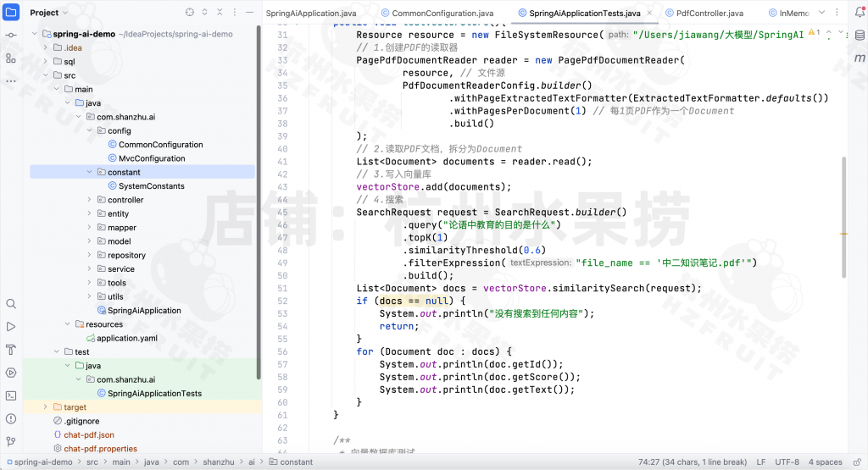Close the SpringAiApplicationTests.java tab
Viewport: 868px width, 470px height.
coord(649,14)
